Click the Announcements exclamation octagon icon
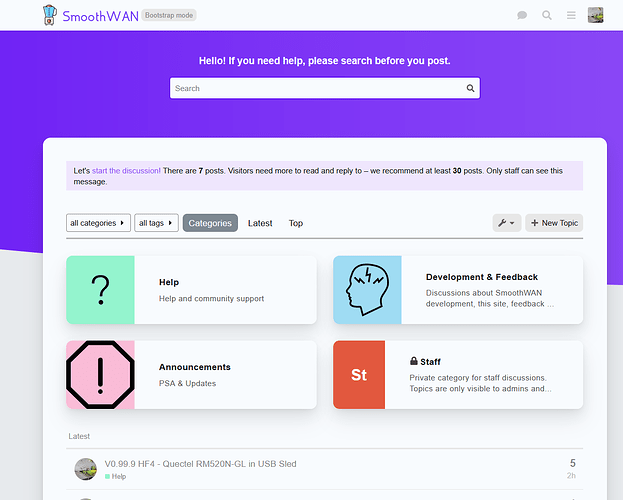Image resolution: width=623 pixels, height=500 pixels. tap(101, 375)
